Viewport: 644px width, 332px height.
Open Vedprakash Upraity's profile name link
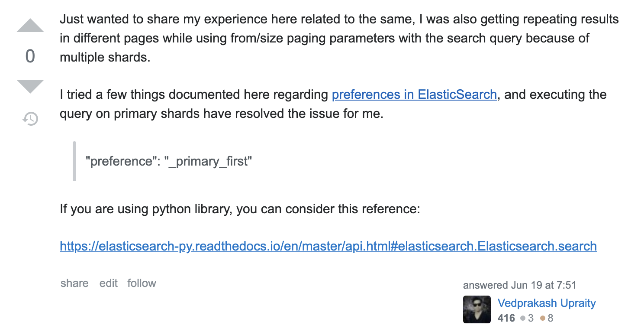click(547, 303)
